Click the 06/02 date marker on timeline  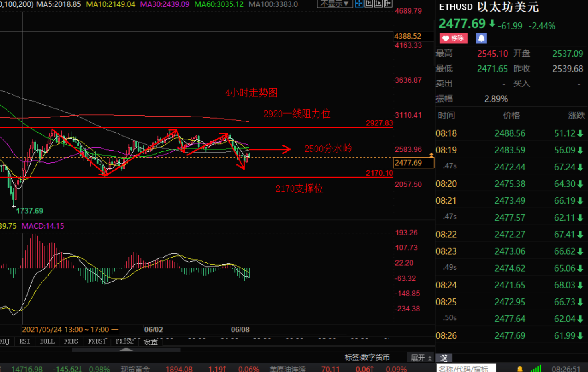click(x=153, y=330)
